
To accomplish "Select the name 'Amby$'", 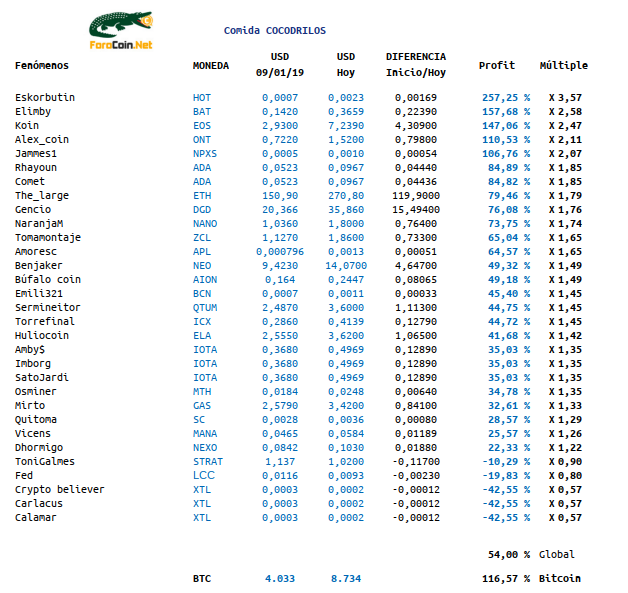I will click(x=30, y=350).
